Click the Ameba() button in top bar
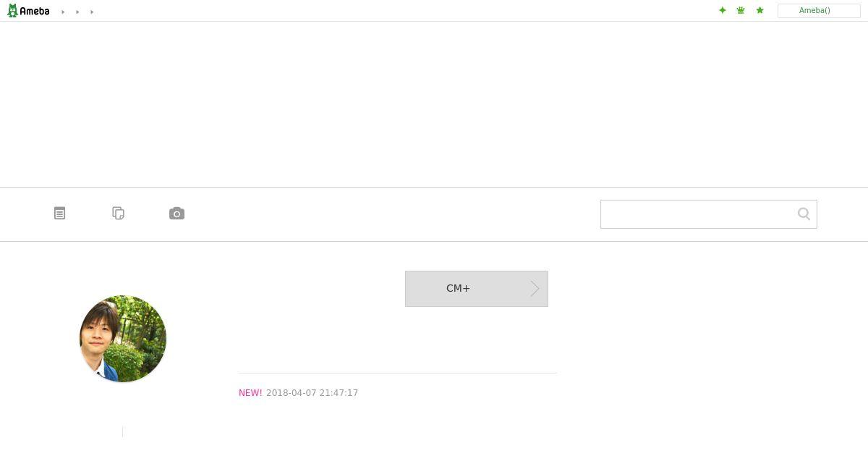868x456 pixels. point(819,11)
